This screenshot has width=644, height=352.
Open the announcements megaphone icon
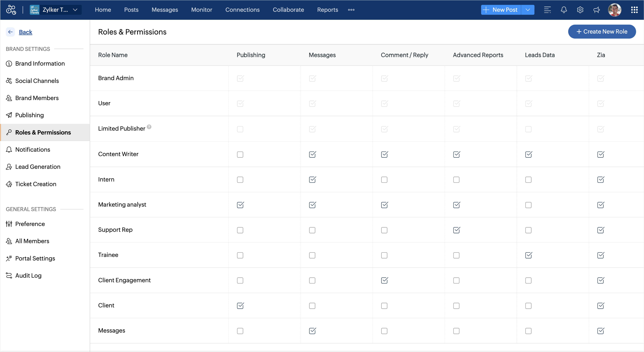[596, 10]
